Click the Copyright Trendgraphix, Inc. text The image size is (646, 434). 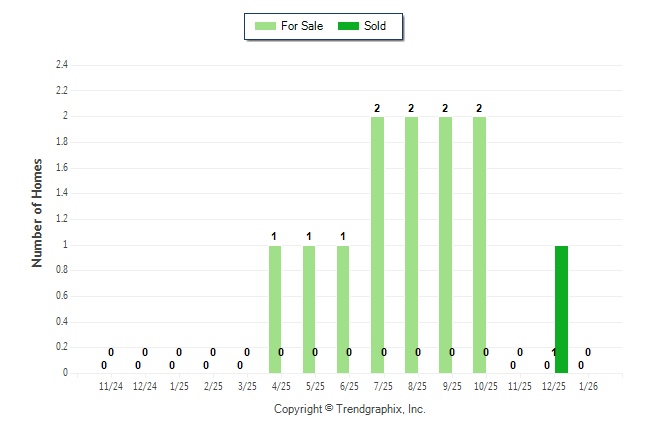pyautogui.click(x=349, y=409)
